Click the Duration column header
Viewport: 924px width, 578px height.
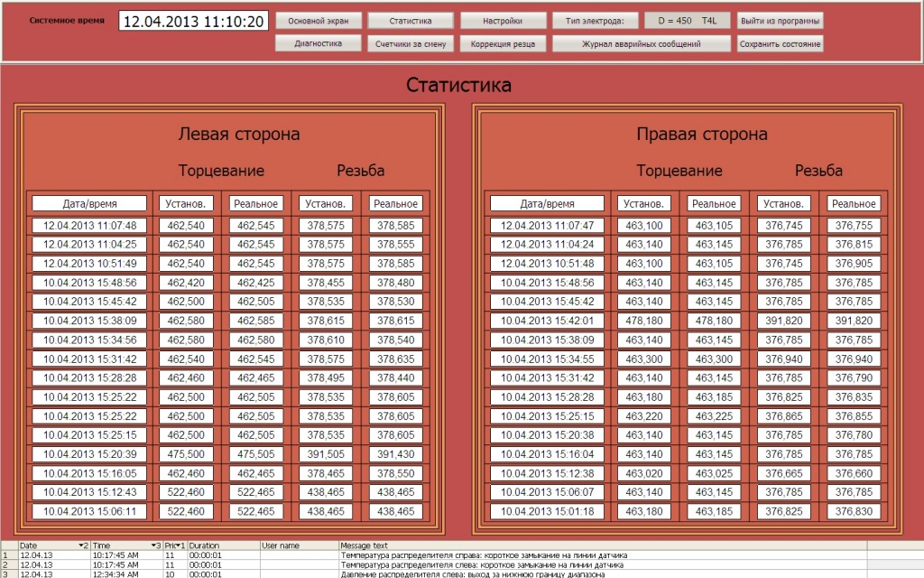[222, 545]
